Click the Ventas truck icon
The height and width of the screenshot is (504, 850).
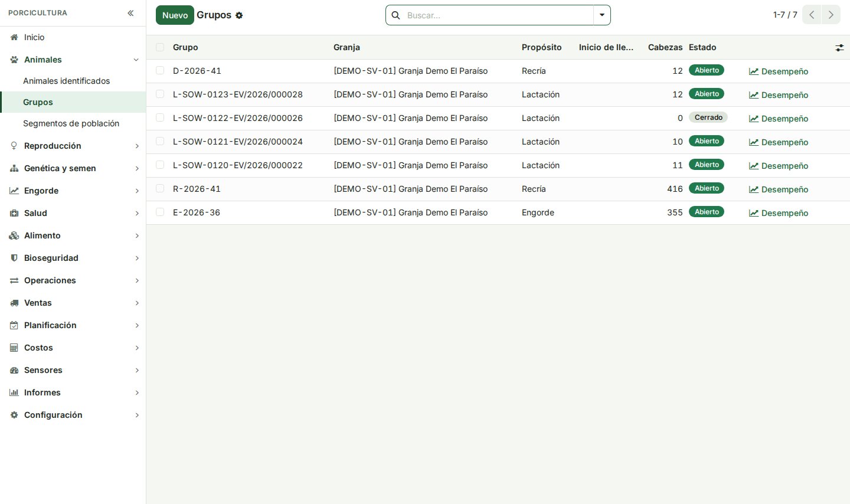[x=14, y=303]
